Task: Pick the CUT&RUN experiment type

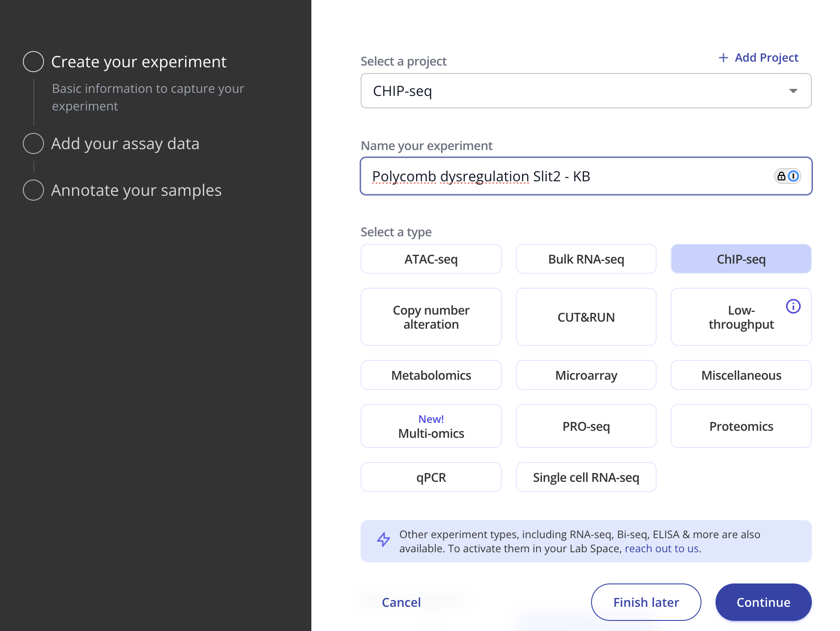Action: (586, 317)
